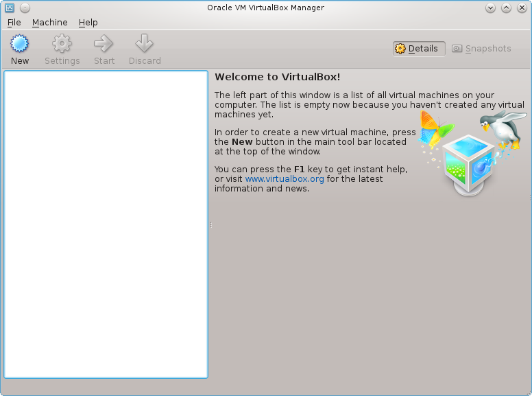Click the New virtual machine icon

coord(20,45)
